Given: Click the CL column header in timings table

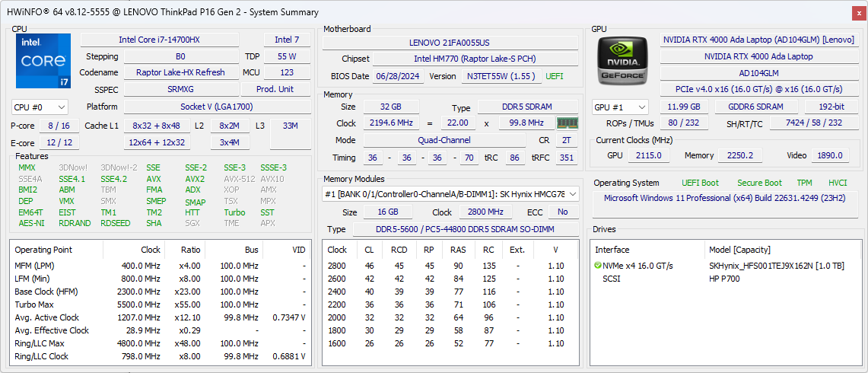Looking at the screenshot, I should tap(369, 250).
